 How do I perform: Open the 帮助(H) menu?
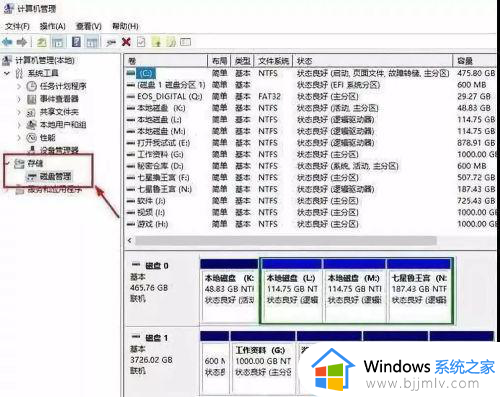coord(125,26)
